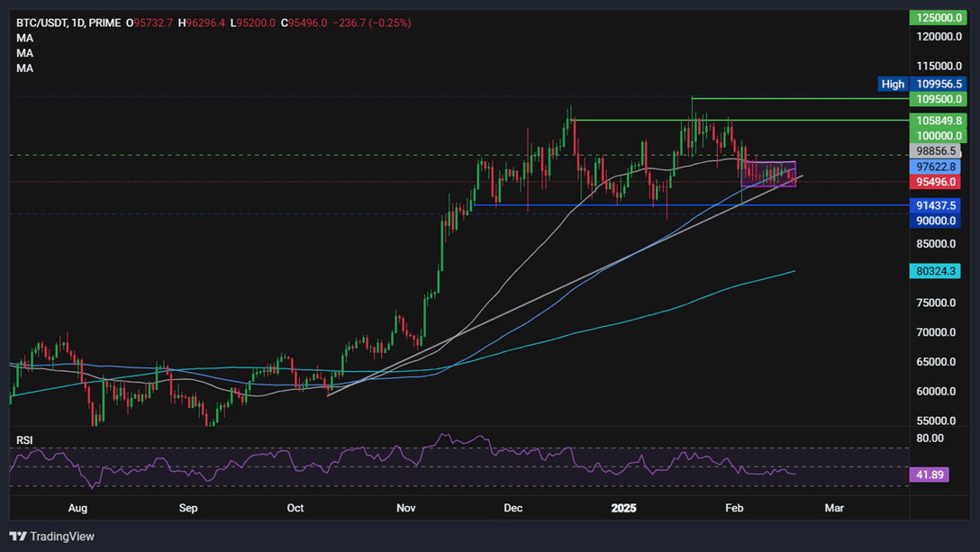Viewport: 980px width, 552px height.
Task: Click the third MA indicator label
Action: [x=25, y=68]
